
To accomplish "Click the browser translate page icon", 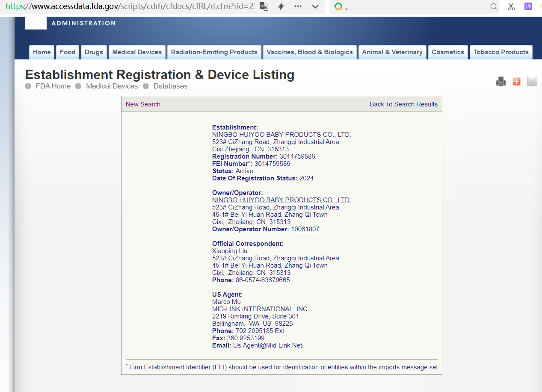I will (x=264, y=6).
